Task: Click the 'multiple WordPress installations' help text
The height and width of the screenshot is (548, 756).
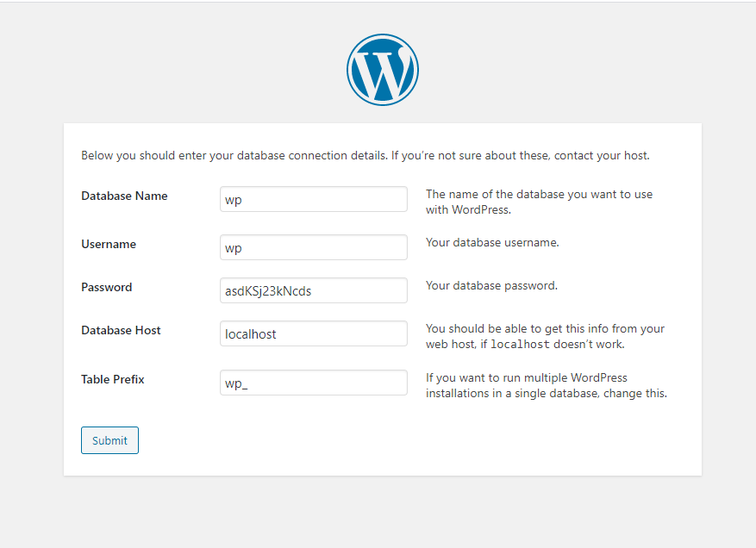Action: [547, 385]
